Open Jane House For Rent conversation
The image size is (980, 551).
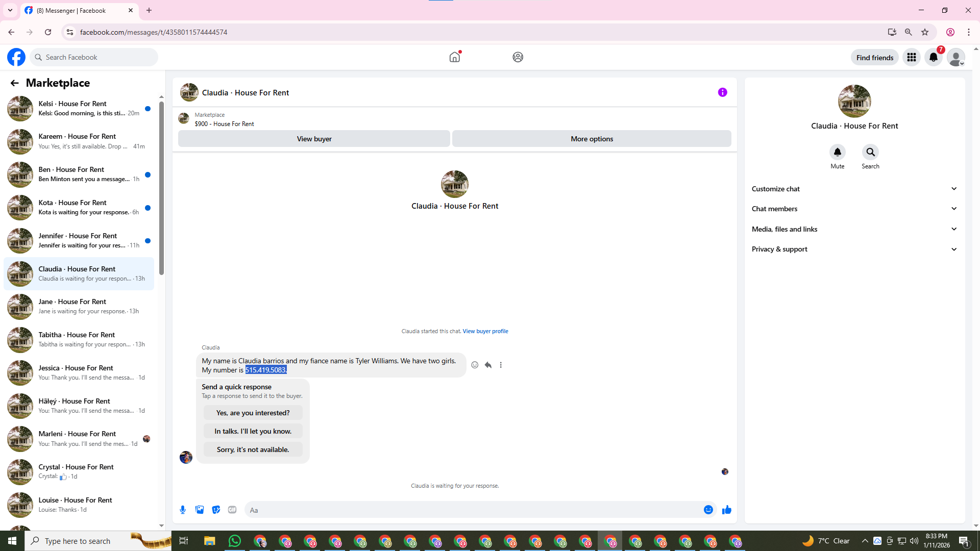tap(79, 307)
